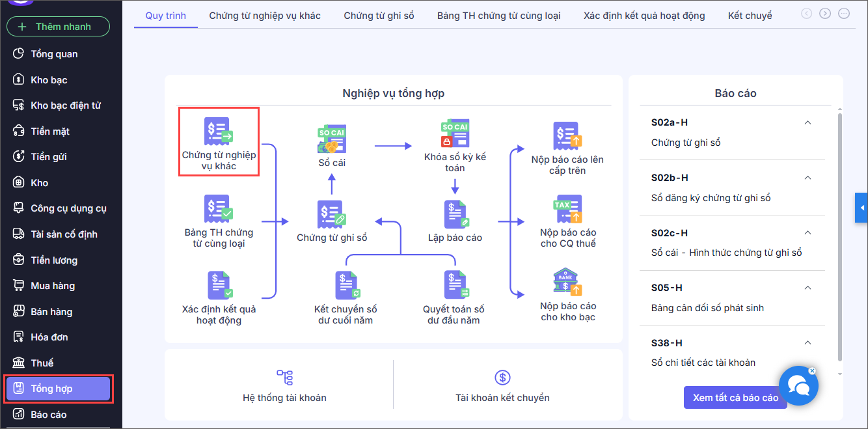Screen dimensions: 868x429
Task: Open Sổ chi tiết các tài khoản report
Action: pos(703,363)
